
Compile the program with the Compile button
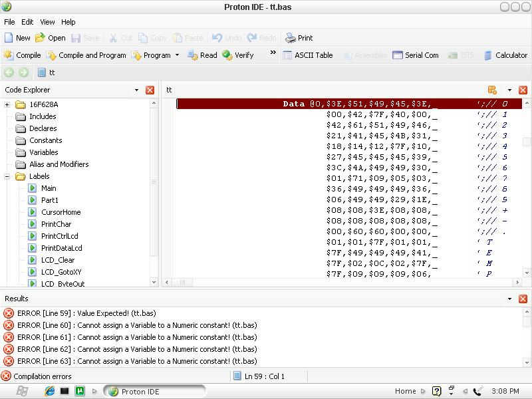click(x=23, y=55)
